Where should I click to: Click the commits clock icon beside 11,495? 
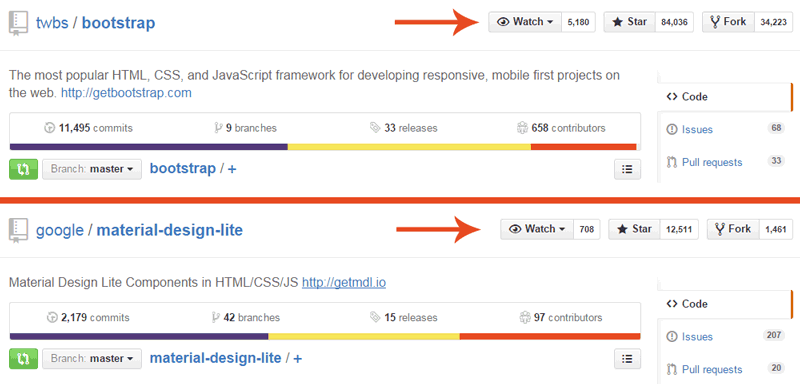[49, 128]
